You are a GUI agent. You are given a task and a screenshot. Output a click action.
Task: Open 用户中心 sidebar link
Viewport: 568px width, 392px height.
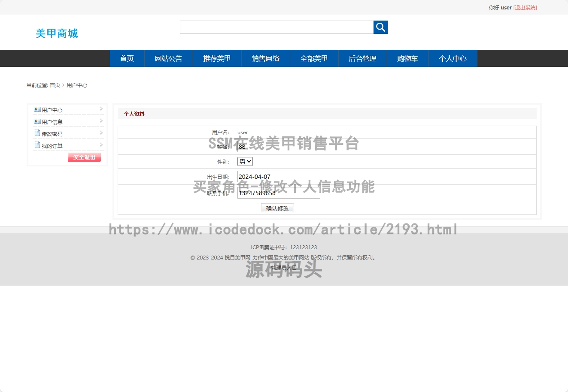(52, 110)
